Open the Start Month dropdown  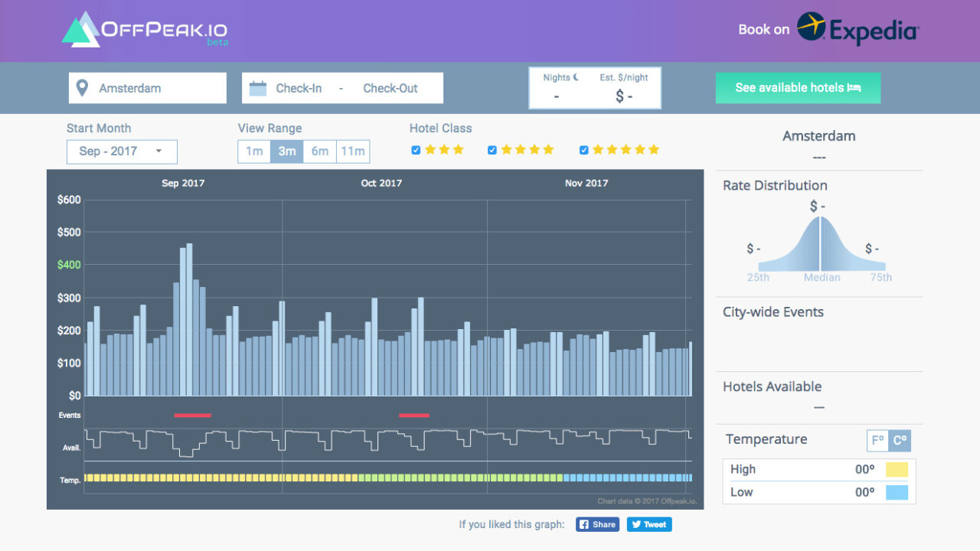[x=122, y=152]
